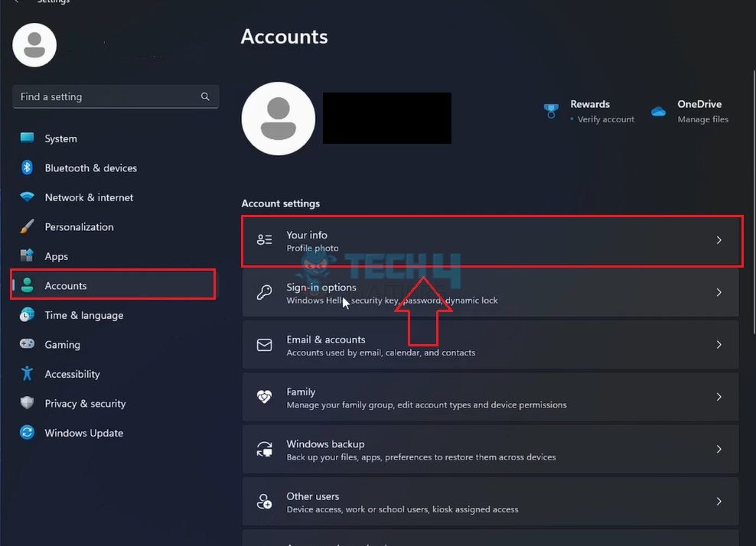Select the Personalization brush icon
The image size is (756, 546).
coord(26,226)
